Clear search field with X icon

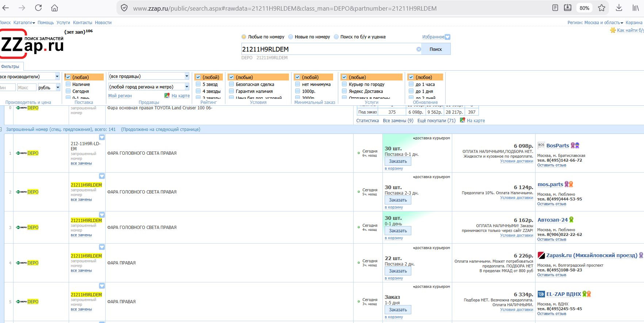419,49
